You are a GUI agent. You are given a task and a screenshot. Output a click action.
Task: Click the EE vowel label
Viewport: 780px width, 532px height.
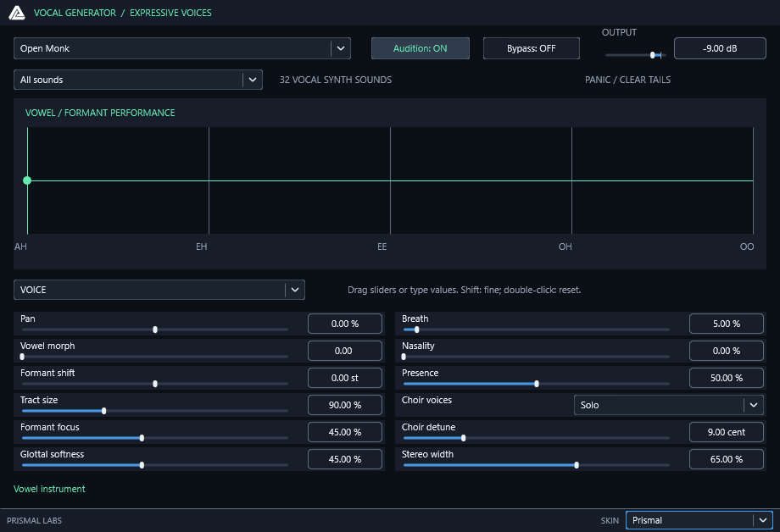tap(382, 247)
